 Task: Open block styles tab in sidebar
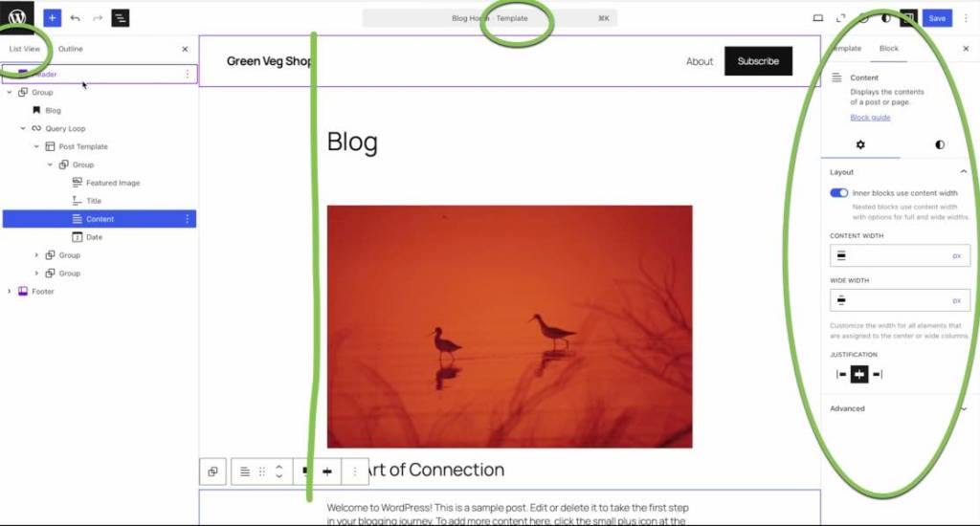tap(940, 144)
